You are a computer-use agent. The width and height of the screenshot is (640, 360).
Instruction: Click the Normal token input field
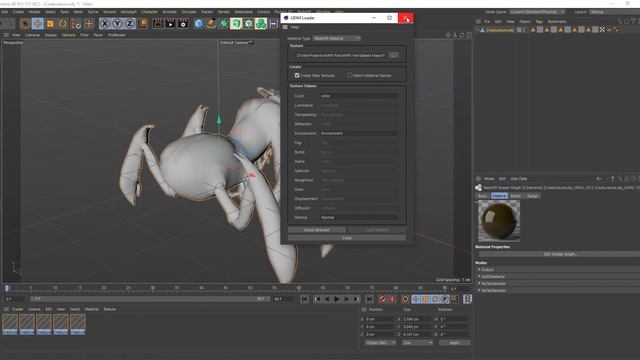359,218
